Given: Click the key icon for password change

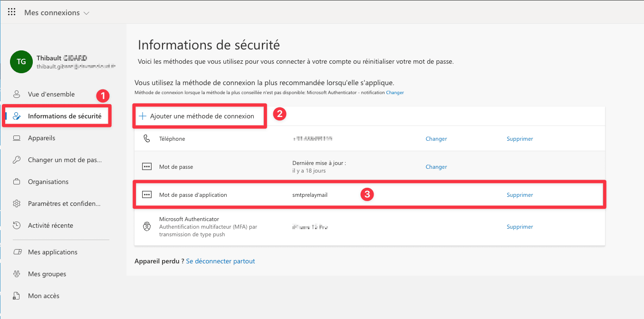Looking at the screenshot, I should point(17,160).
